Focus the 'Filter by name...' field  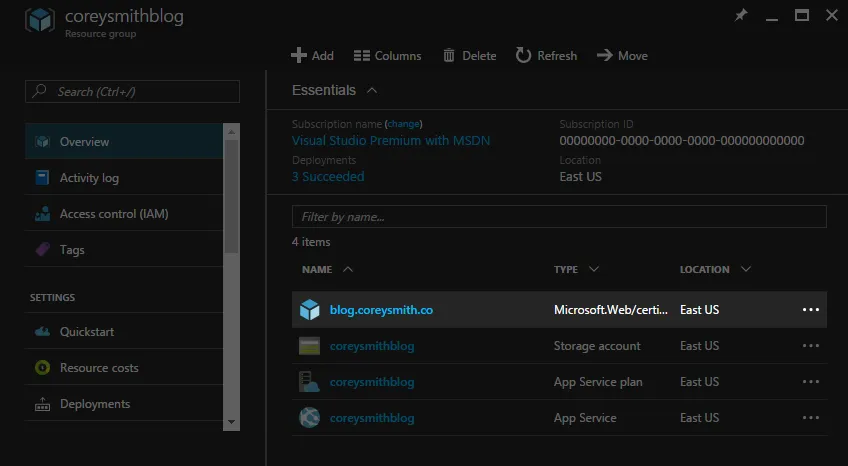(x=559, y=216)
